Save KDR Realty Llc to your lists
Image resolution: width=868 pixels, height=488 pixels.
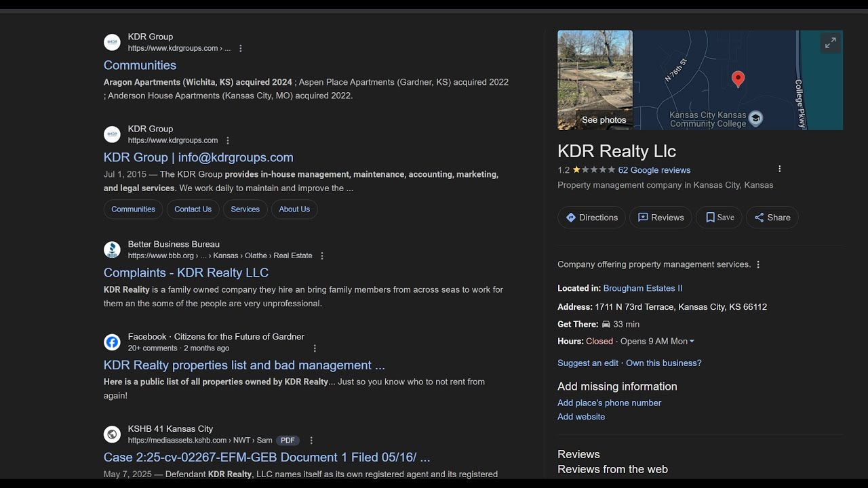coord(719,218)
